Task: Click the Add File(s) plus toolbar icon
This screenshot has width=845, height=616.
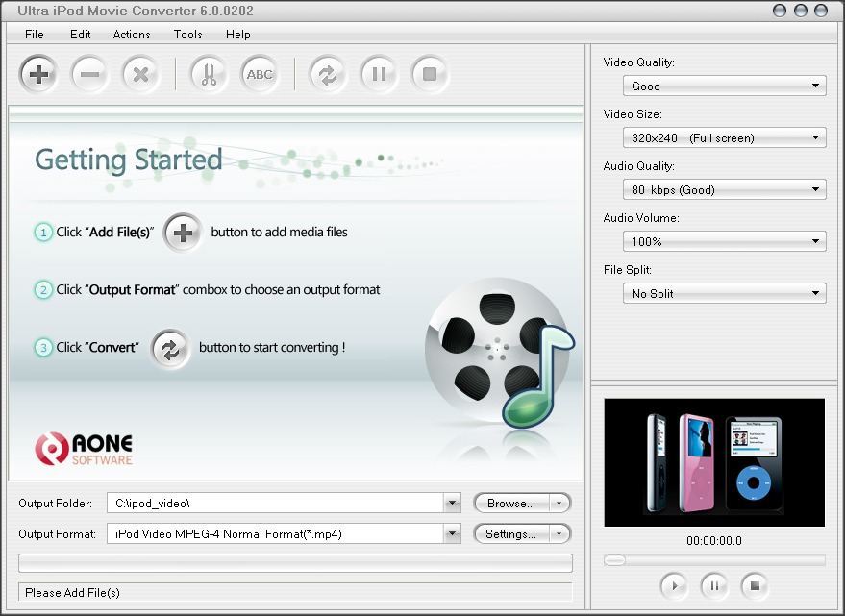Action: click(38, 74)
